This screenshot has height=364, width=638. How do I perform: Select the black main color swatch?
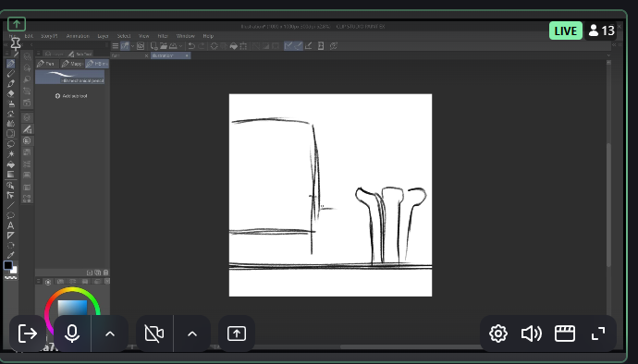[8, 265]
